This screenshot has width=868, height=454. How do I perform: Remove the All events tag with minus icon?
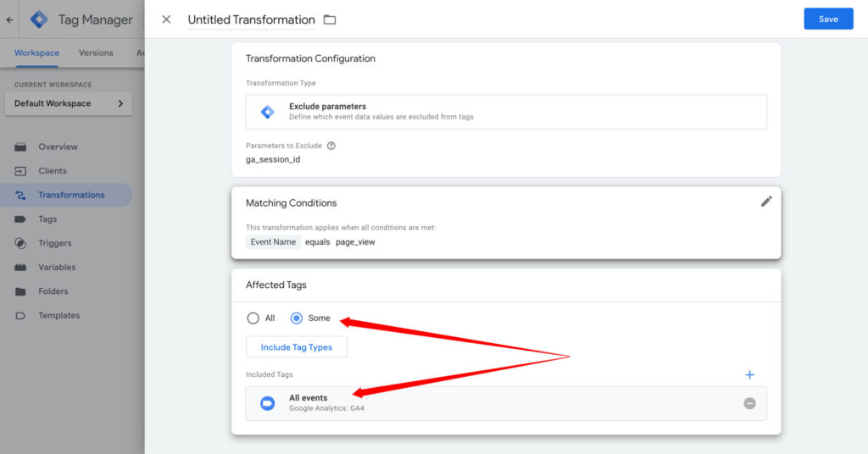(749, 403)
